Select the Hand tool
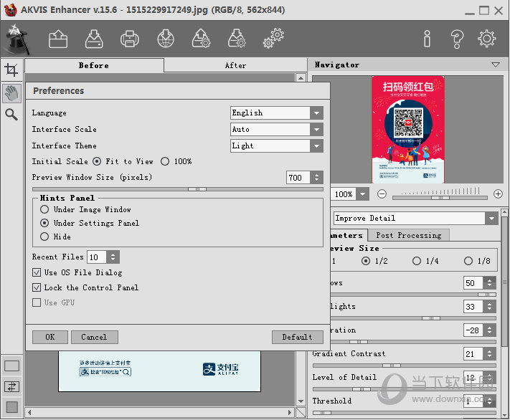 pyautogui.click(x=11, y=93)
